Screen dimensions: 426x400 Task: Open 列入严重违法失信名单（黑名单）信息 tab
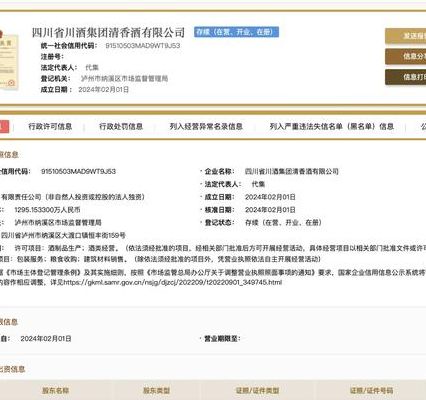pyautogui.click(x=332, y=127)
